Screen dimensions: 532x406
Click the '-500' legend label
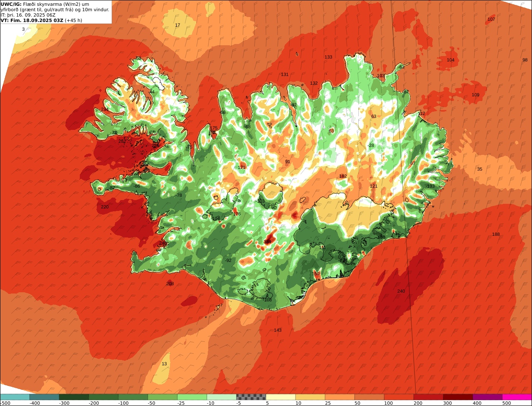(5, 403)
